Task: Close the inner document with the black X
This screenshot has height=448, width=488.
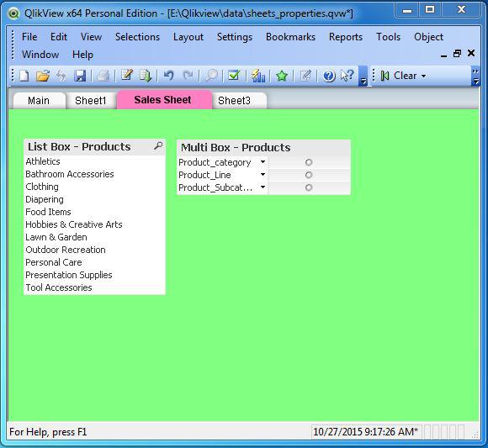Action: (471, 53)
